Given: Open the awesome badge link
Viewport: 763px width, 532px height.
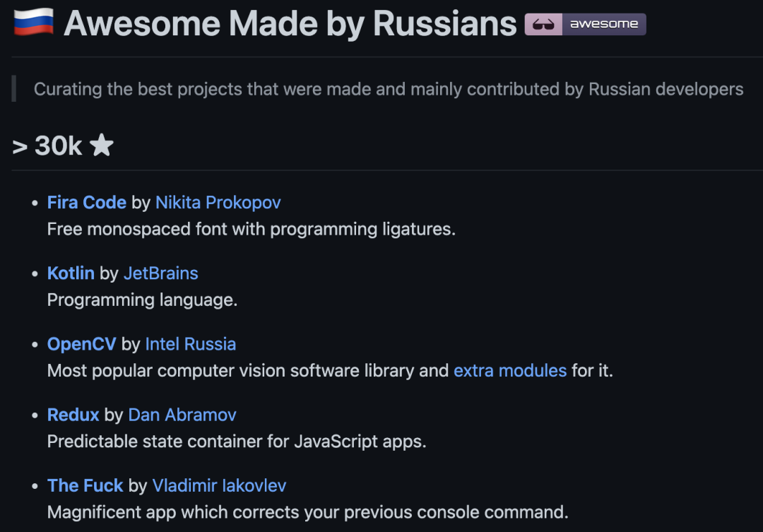Looking at the screenshot, I should (x=585, y=24).
